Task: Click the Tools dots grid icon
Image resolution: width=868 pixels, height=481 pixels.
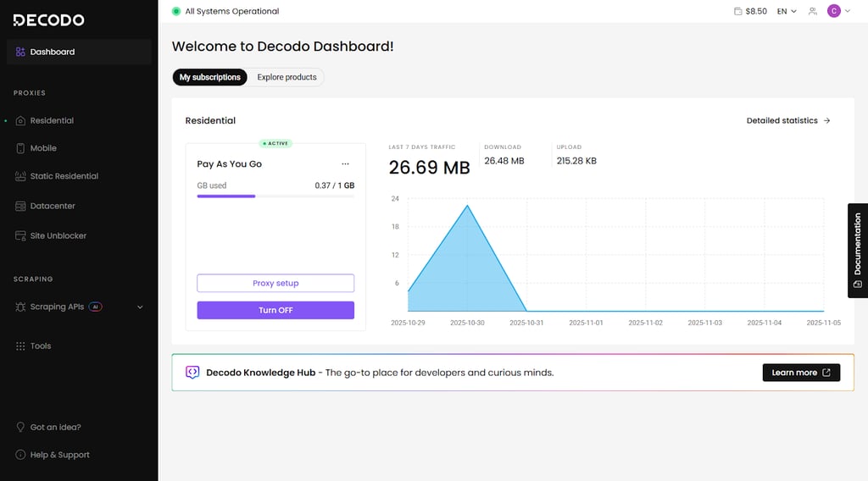Action: point(20,346)
